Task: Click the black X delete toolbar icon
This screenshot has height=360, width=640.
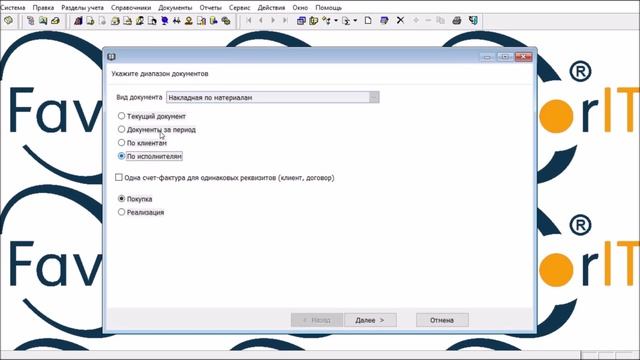Action: (x=400, y=20)
